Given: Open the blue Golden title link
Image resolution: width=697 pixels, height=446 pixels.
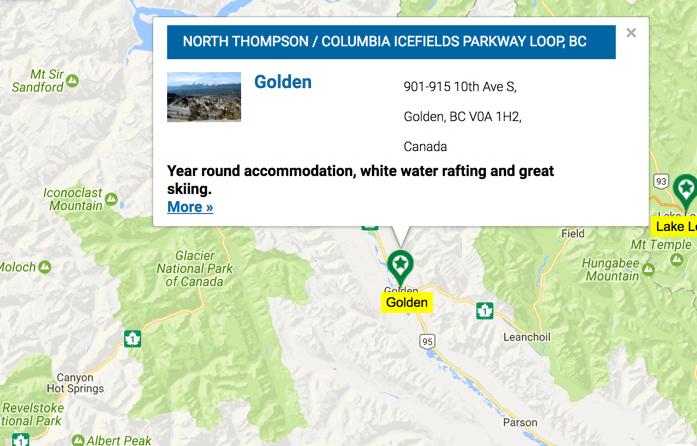Looking at the screenshot, I should 283,82.
